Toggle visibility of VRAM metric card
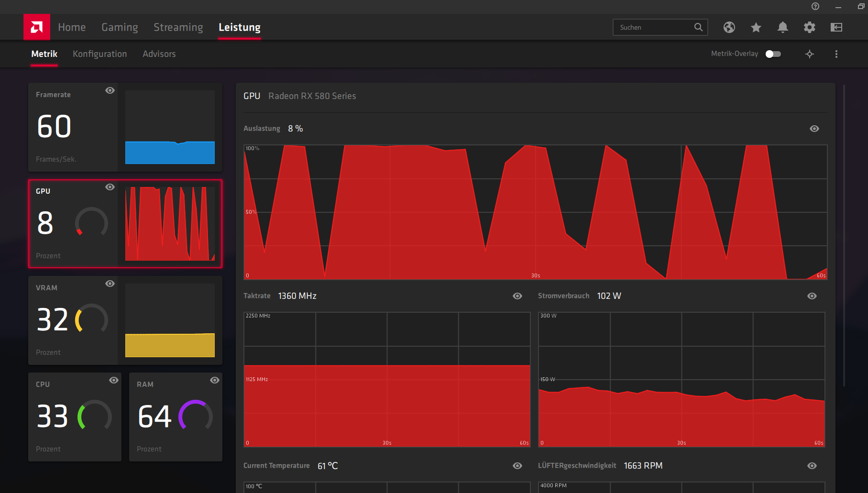 110,284
